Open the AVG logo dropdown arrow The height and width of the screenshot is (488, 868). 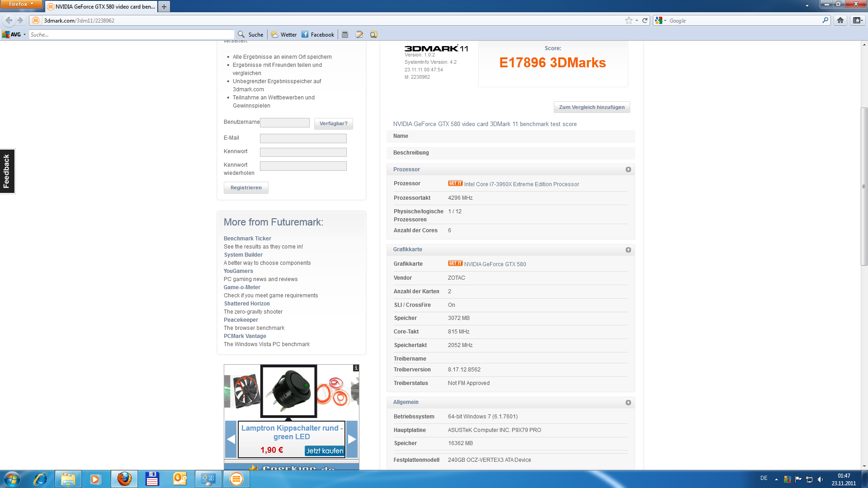click(x=24, y=34)
